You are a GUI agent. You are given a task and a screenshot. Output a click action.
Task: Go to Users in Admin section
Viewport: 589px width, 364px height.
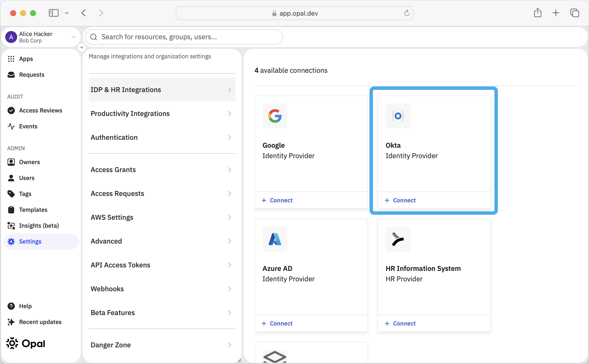[x=41, y=178]
